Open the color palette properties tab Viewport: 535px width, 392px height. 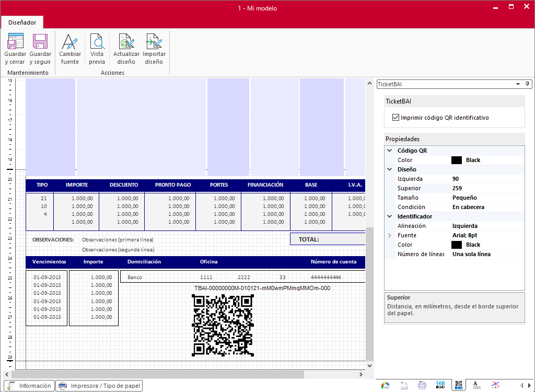pyautogui.click(x=385, y=386)
